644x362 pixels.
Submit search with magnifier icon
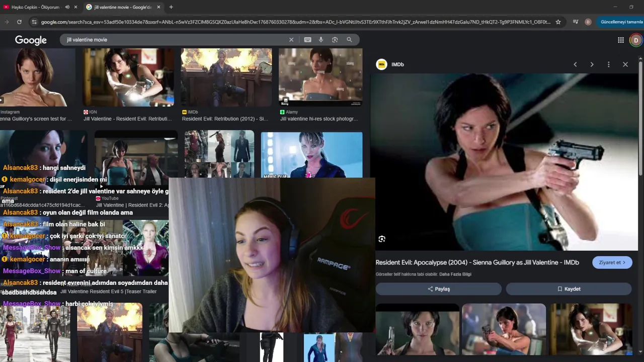coord(349,40)
